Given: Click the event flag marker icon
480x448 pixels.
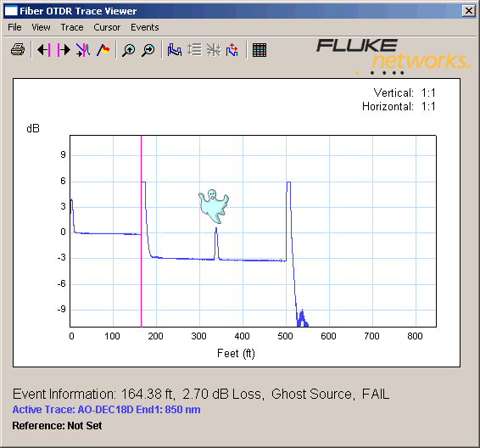Looking at the screenshot, I should pyautogui.click(x=103, y=49).
